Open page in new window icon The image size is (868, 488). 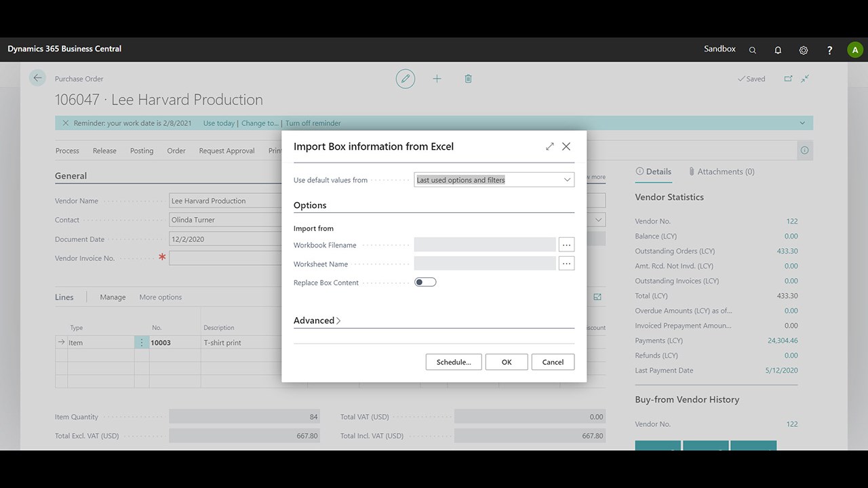788,79
